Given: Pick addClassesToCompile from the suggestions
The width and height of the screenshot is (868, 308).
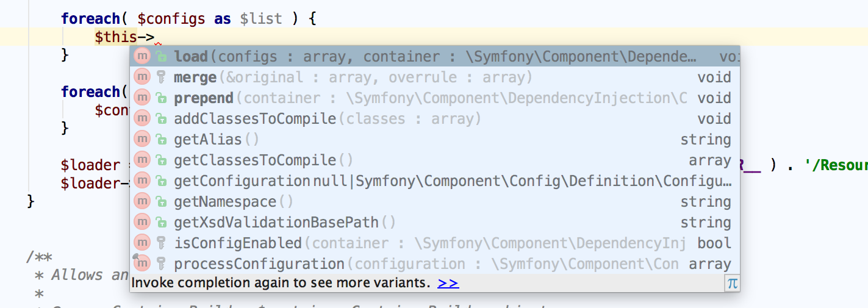Looking at the screenshot, I should [255, 119].
